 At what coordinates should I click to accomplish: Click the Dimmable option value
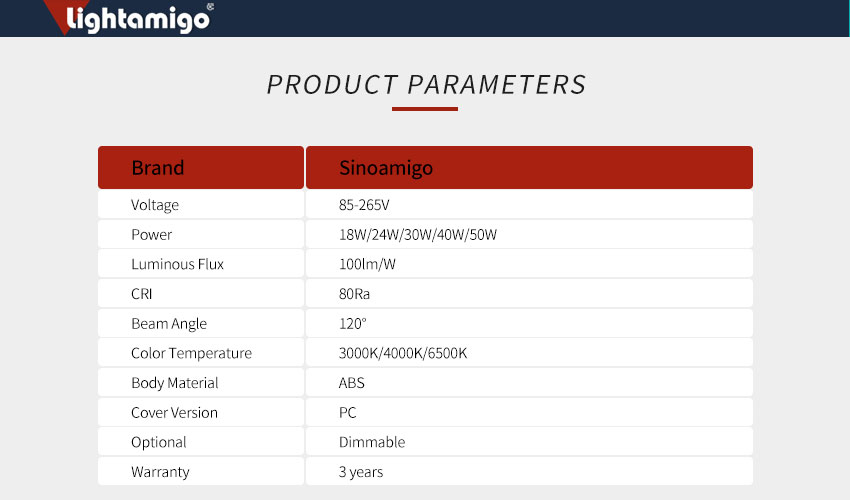coord(372,442)
